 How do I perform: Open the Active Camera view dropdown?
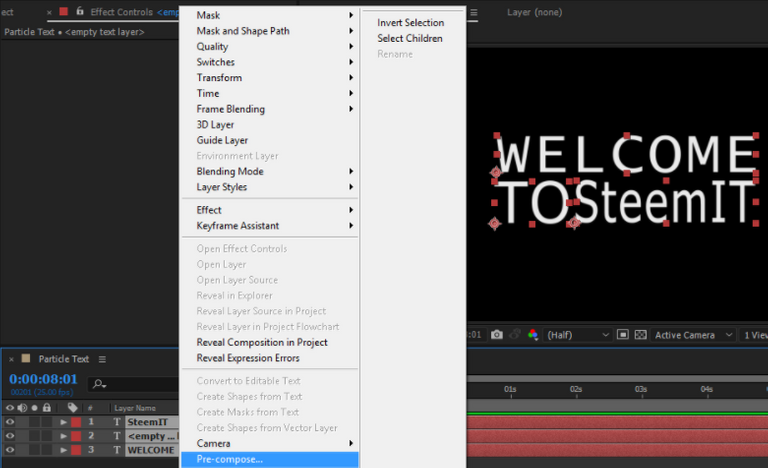(693, 335)
